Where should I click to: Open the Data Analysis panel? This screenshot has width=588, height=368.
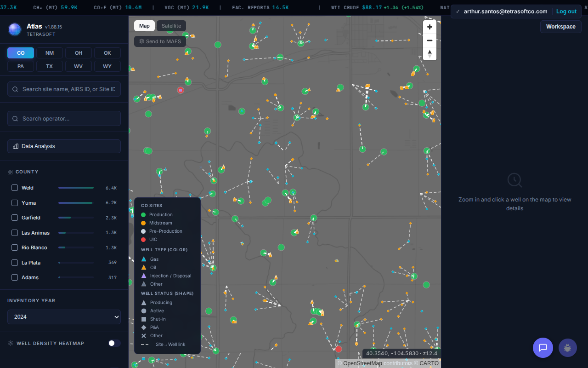point(64,146)
